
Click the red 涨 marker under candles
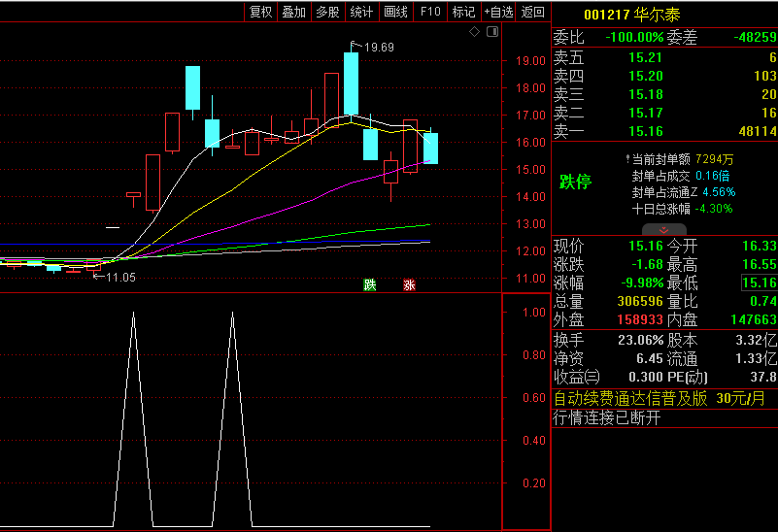tap(409, 284)
